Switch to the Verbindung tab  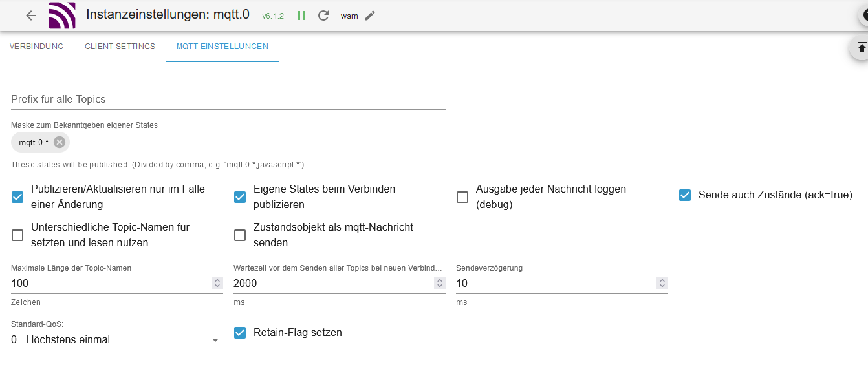point(37,47)
